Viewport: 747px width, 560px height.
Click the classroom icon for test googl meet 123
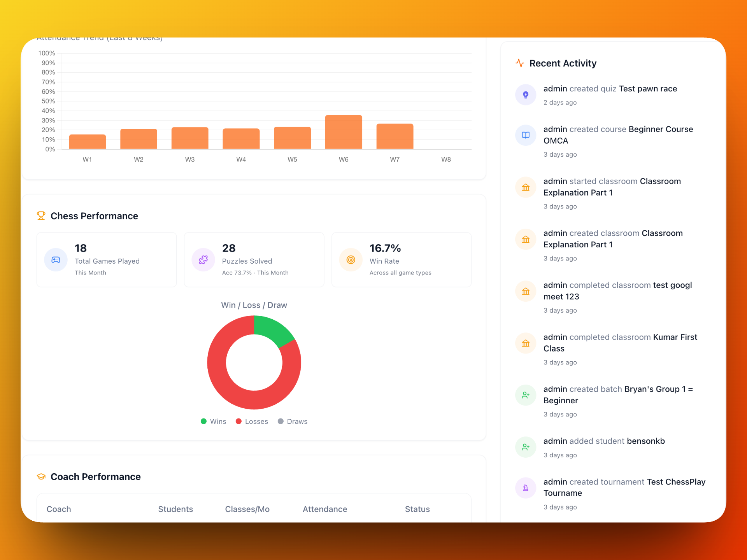tap(526, 291)
